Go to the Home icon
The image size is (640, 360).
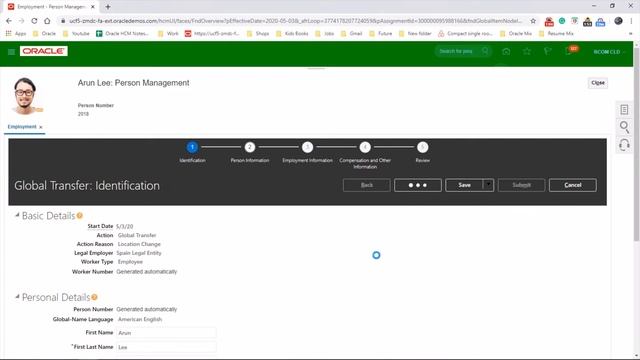coord(506,51)
